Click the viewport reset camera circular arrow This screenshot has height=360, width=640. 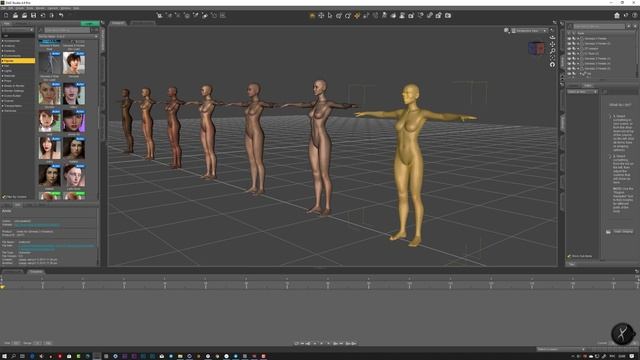[x=552, y=64]
